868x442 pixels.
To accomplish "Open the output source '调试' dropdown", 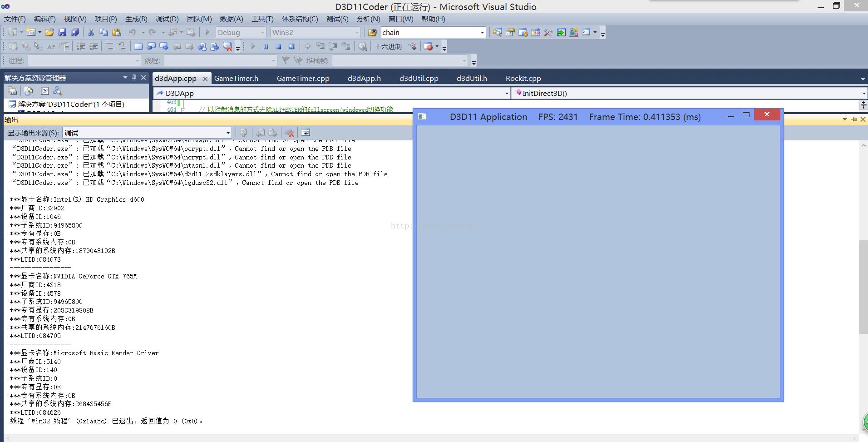I will [228, 133].
